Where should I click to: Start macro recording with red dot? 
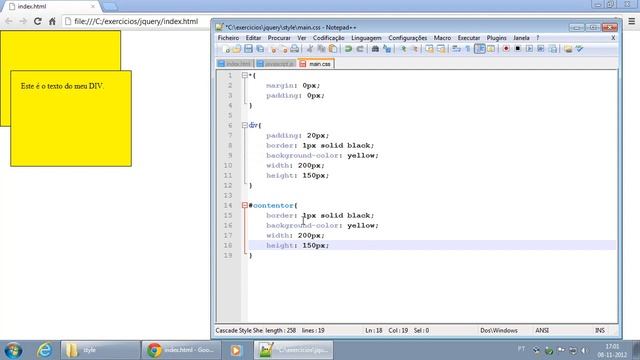click(506, 49)
